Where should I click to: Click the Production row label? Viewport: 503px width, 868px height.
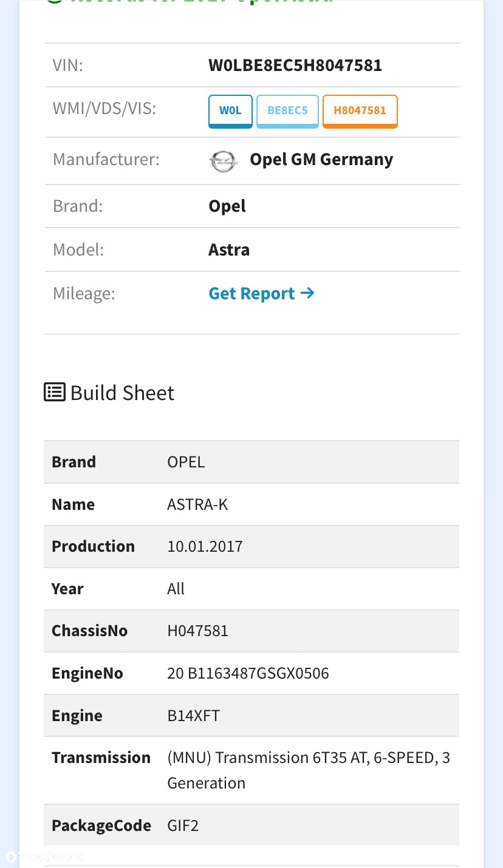point(93,546)
